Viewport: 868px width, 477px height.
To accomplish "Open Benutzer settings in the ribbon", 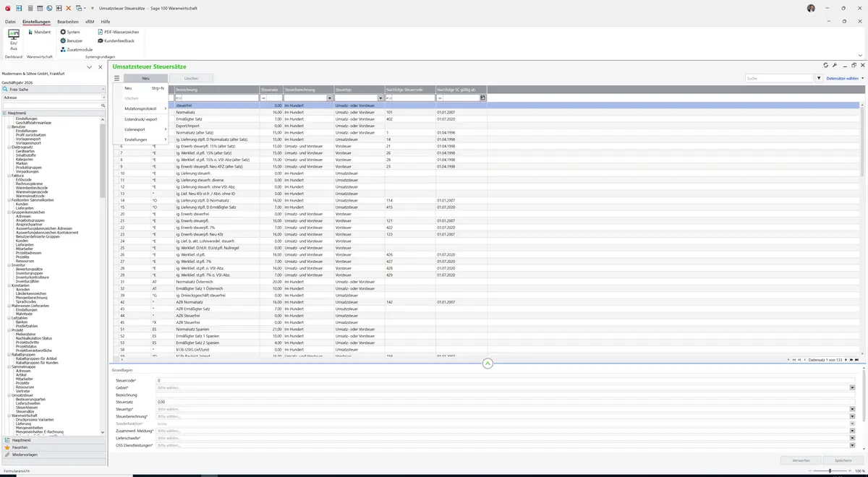I will coord(72,40).
